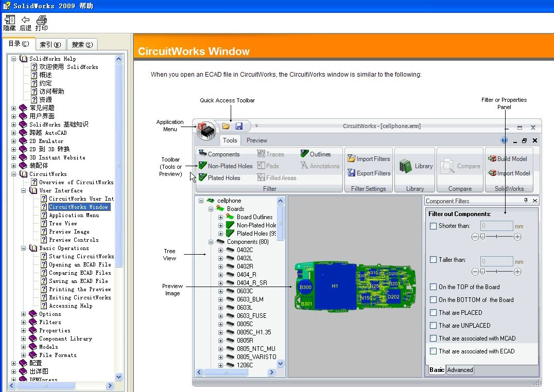Select the Plated Holes filter icon

click(x=202, y=177)
